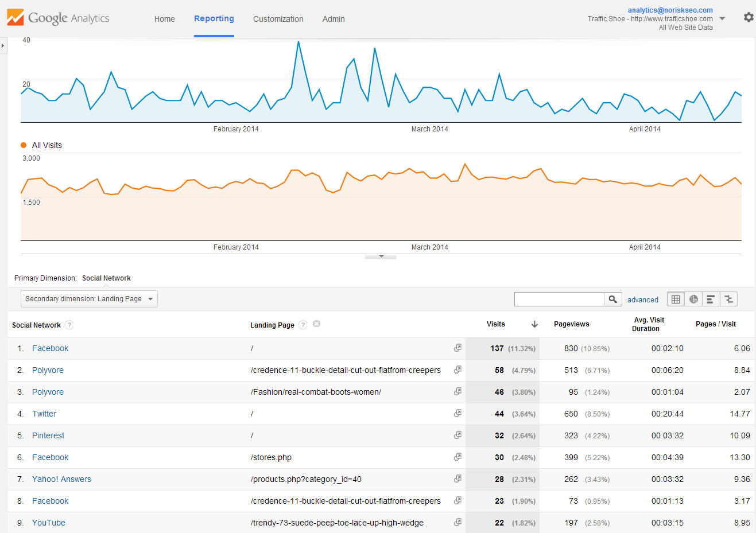This screenshot has height=533, width=756.
Task: Switch to pivot table view
Action: coord(729,299)
